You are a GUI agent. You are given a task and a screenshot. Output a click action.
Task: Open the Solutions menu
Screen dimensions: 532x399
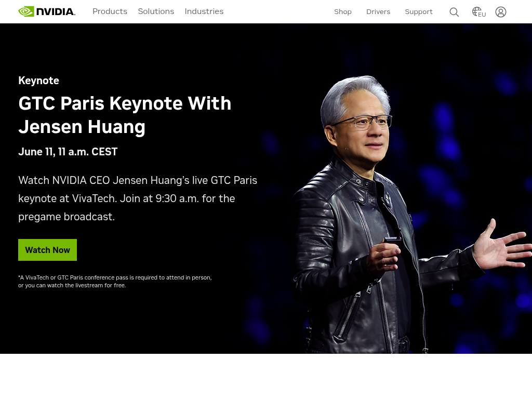pyautogui.click(x=156, y=11)
